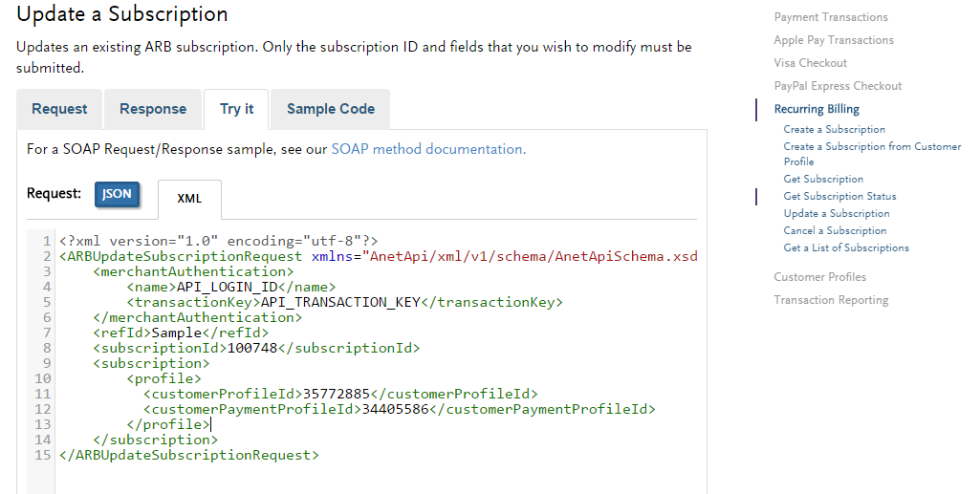
Task: Open PayPal Express Checkout section
Action: point(838,86)
